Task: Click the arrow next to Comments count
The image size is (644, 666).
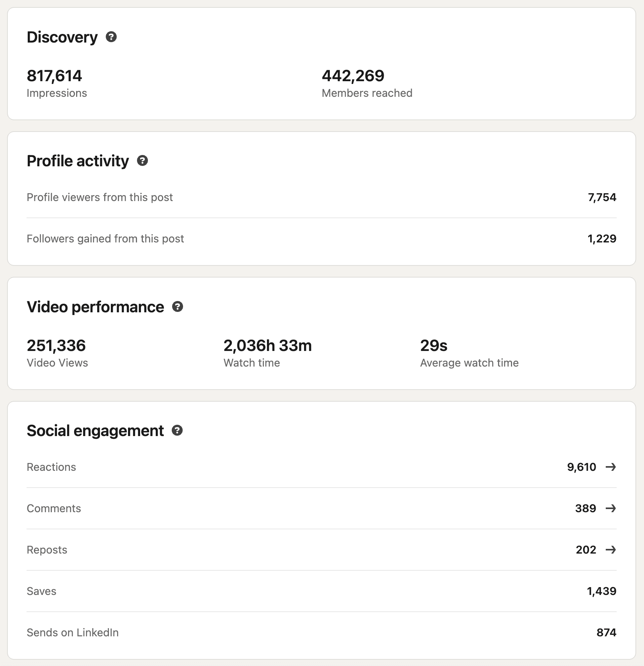Action: pyautogui.click(x=610, y=508)
